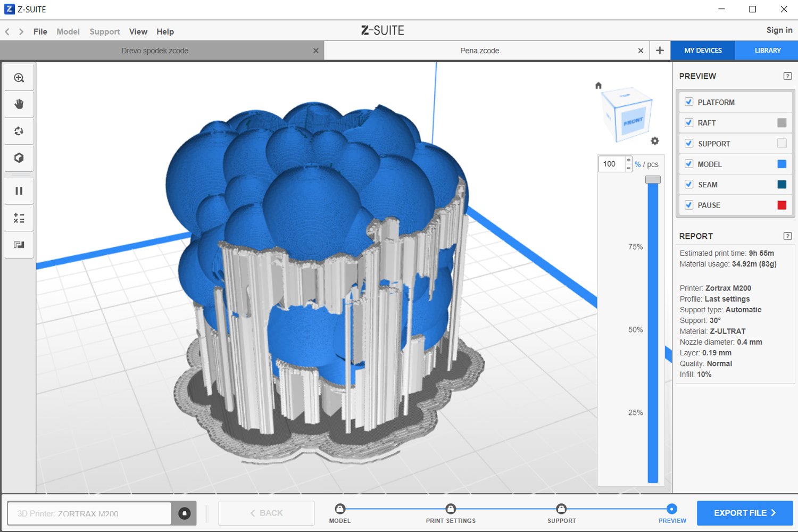798x532 pixels.
Task: Open the Help menu
Action: coord(165,32)
